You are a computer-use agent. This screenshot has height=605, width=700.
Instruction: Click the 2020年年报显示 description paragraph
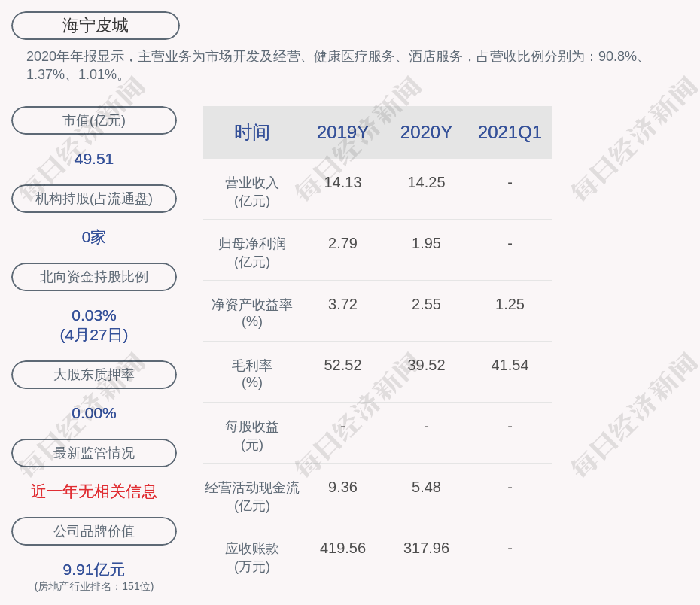pyautogui.click(x=335, y=65)
